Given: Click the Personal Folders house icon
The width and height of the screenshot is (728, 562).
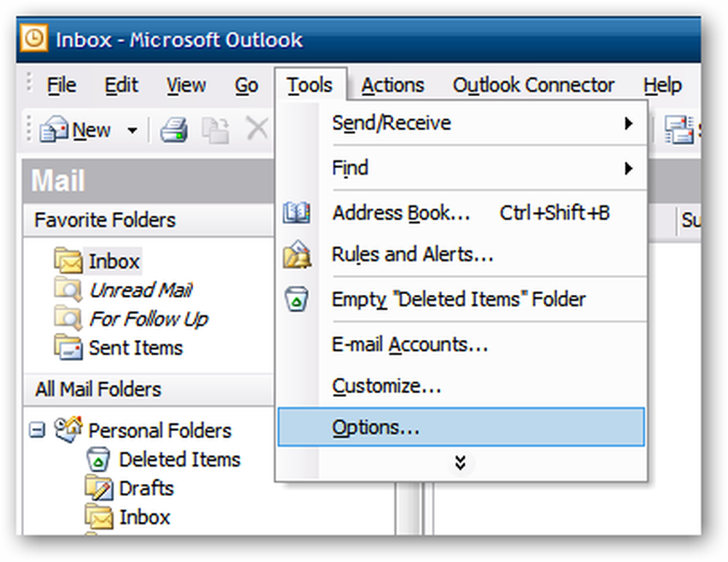Looking at the screenshot, I should pos(68,429).
